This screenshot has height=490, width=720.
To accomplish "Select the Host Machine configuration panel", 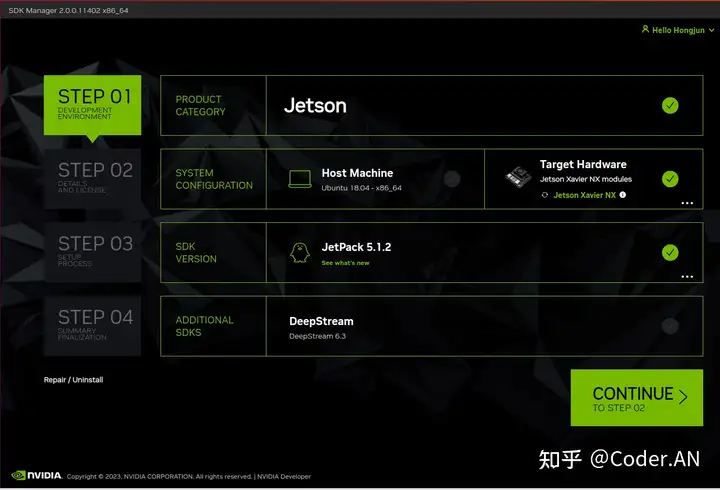I will pyautogui.click(x=375, y=179).
